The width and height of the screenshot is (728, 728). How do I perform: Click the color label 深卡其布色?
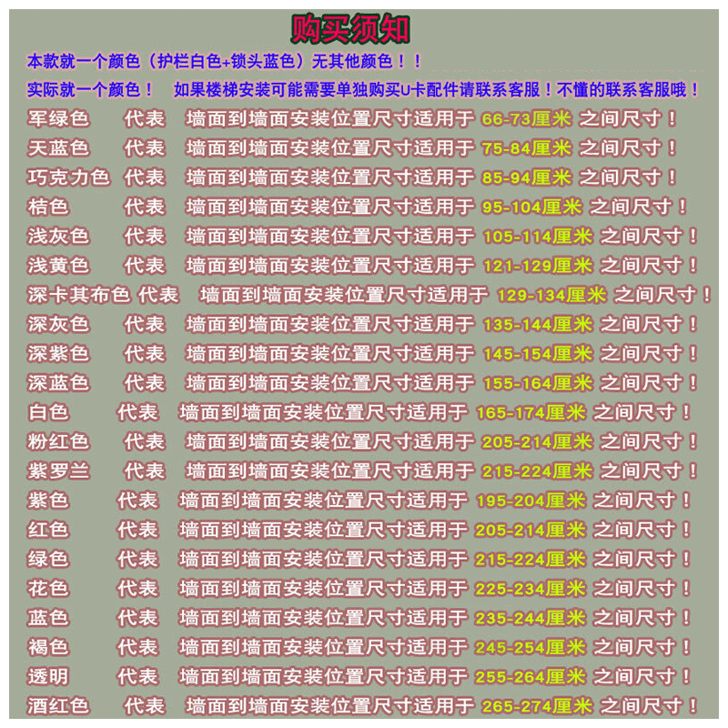coord(78,295)
